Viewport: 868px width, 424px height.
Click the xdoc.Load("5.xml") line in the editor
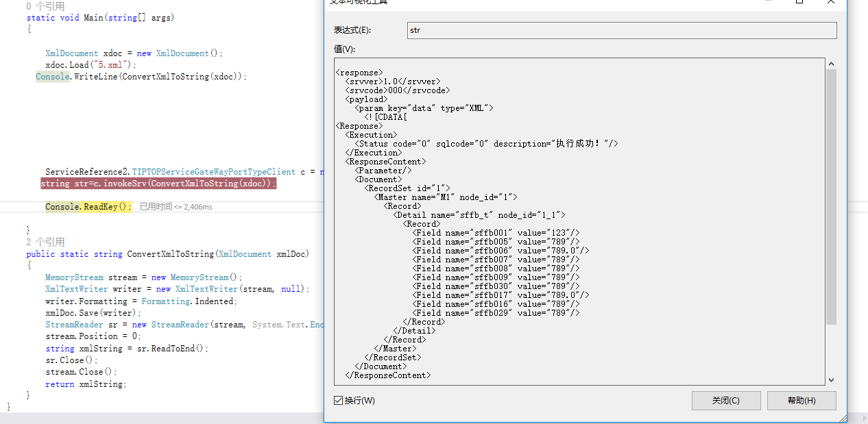[x=91, y=65]
